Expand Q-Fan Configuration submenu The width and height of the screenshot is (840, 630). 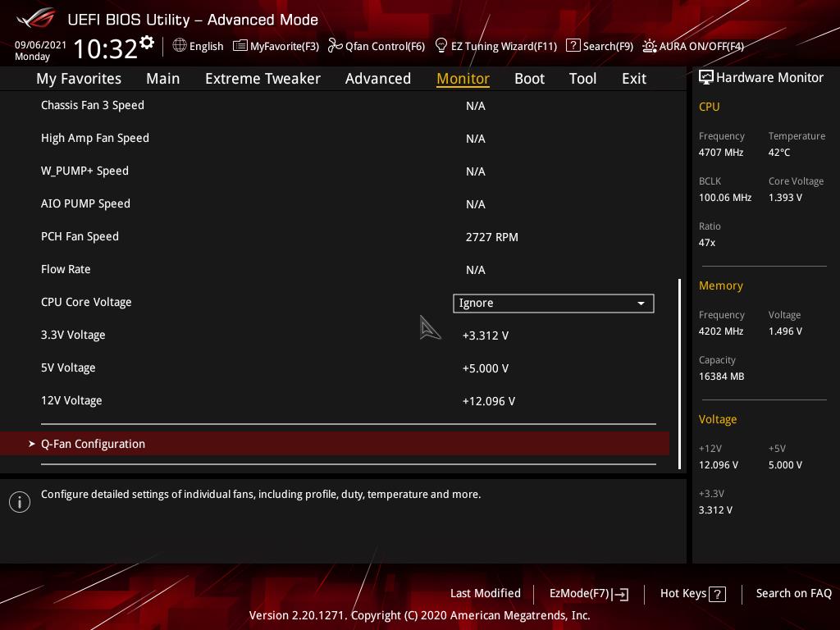coord(335,444)
